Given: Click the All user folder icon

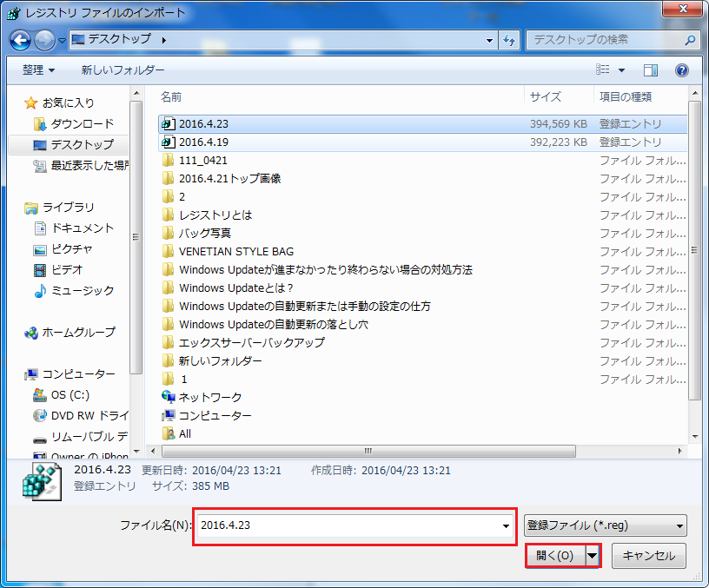Looking at the screenshot, I should pyautogui.click(x=169, y=434).
